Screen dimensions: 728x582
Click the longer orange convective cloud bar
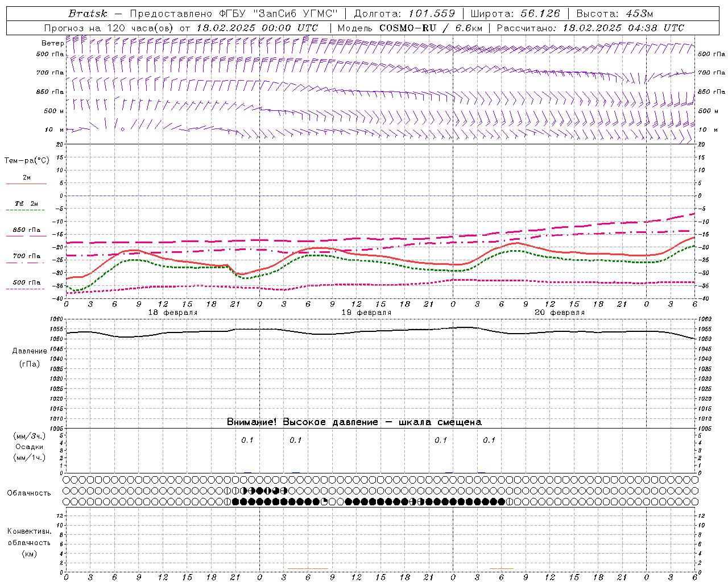pyautogui.click(x=308, y=568)
